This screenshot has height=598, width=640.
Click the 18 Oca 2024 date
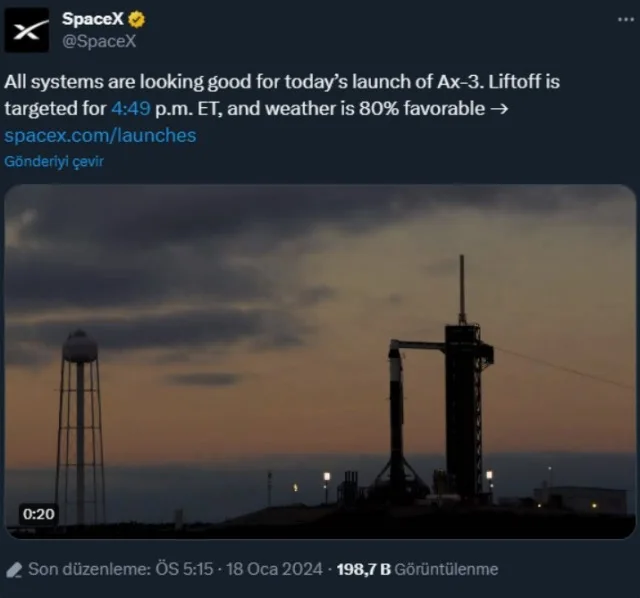click(x=274, y=569)
